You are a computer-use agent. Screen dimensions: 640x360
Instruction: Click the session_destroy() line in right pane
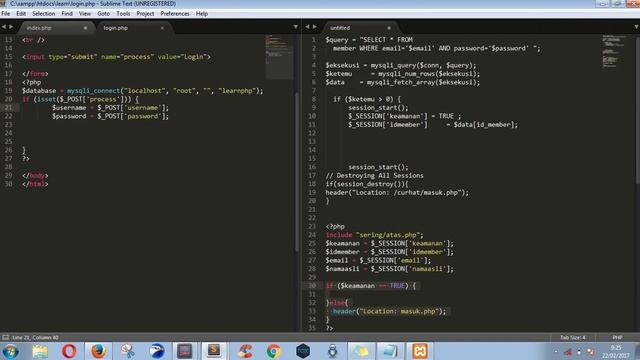coord(367,184)
